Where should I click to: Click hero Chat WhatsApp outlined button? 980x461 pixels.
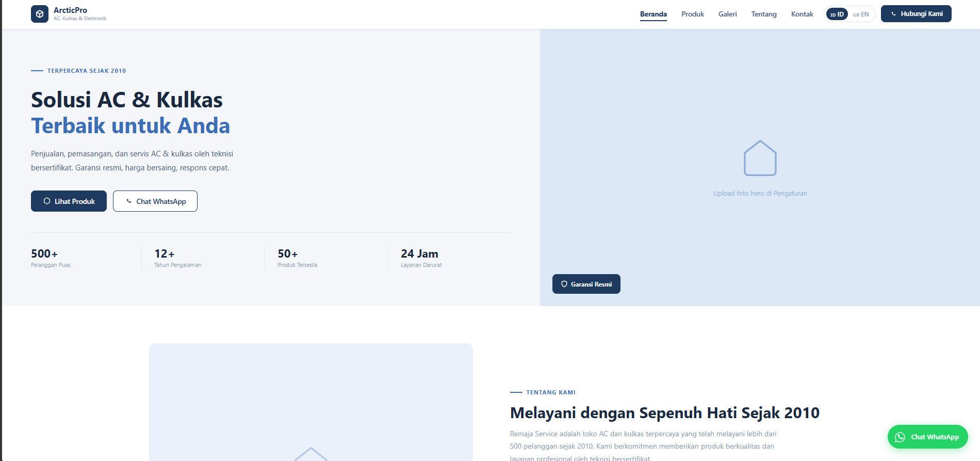click(155, 201)
